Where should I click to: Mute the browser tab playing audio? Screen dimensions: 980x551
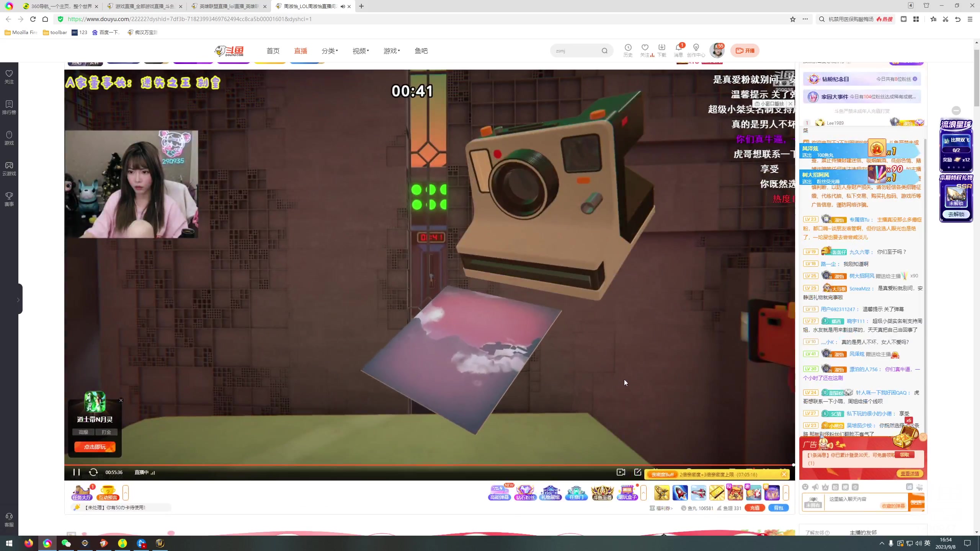[x=343, y=6]
